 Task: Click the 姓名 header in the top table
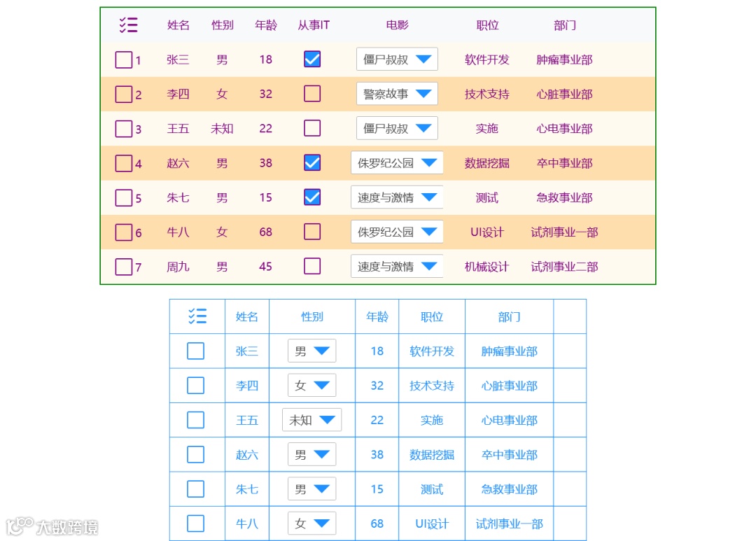pos(178,25)
